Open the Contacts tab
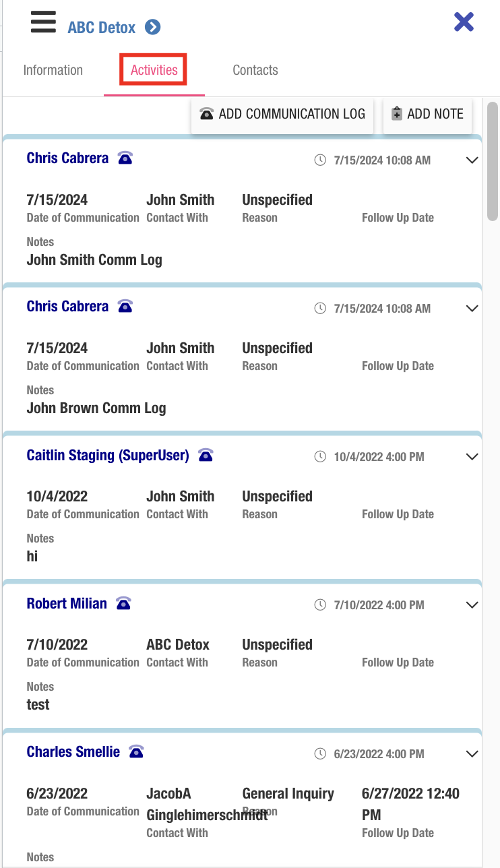Viewport: 500px width, 868px height. [255, 70]
